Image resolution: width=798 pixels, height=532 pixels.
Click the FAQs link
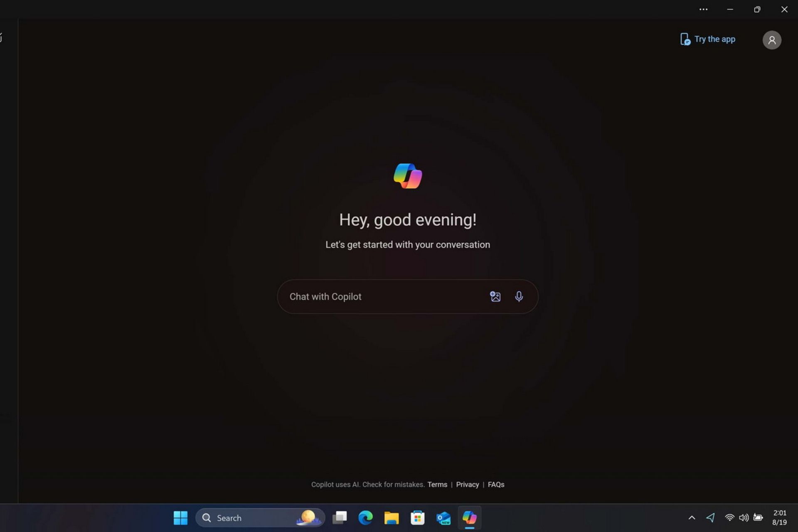point(495,484)
